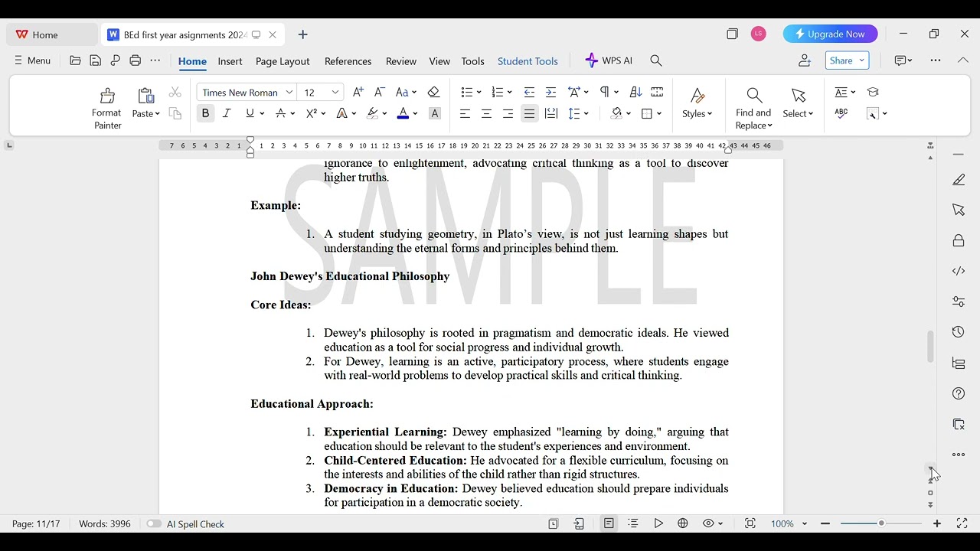Open the Student Tools tab
This screenshot has height=551, width=980.
[x=528, y=61]
